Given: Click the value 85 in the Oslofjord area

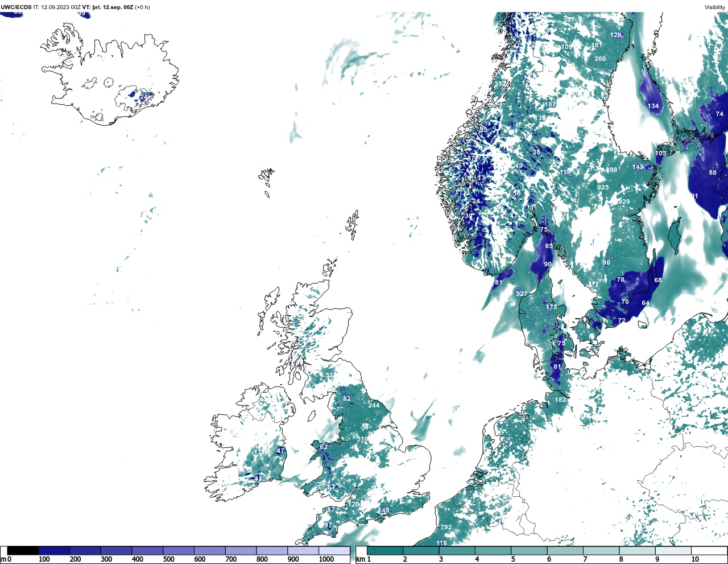Looking at the screenshot, I should [x=549, y=246].
